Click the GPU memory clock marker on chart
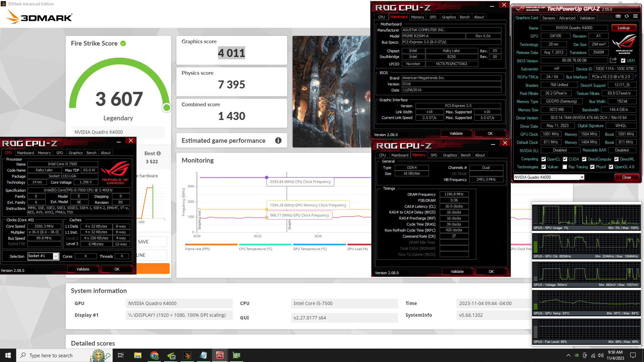Image resolution: width=644 pixels, height=362 pixels. pos(267,209)
